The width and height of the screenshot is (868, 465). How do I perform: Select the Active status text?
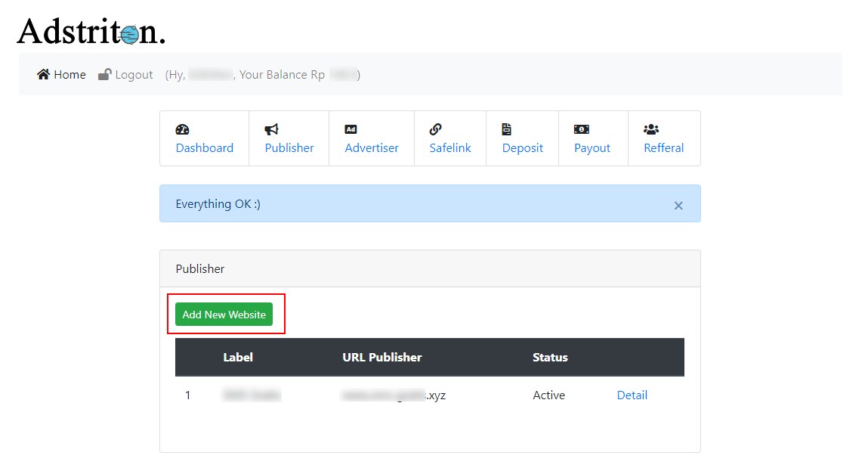(x=549, y=395)
